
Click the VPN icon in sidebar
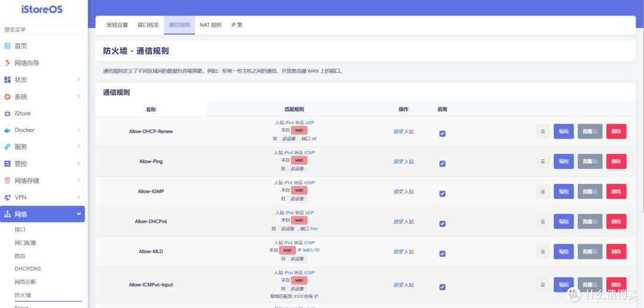coord(7,198)
